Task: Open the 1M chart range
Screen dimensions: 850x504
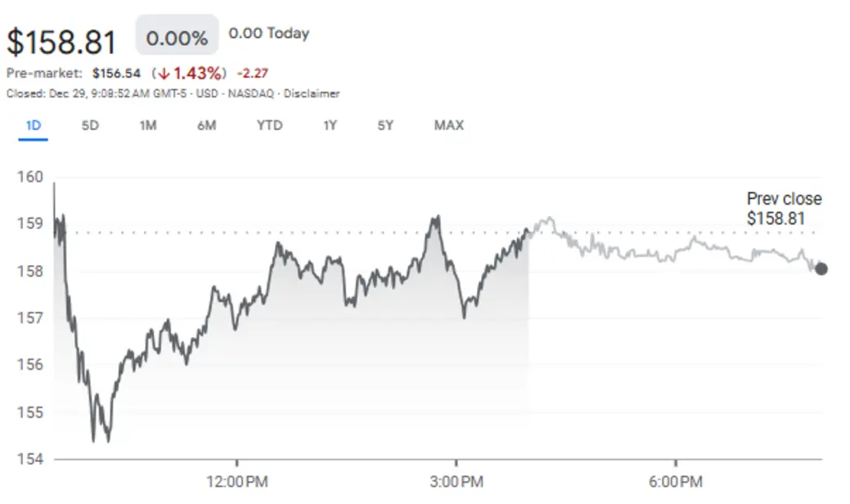Action: coord(148,125)
